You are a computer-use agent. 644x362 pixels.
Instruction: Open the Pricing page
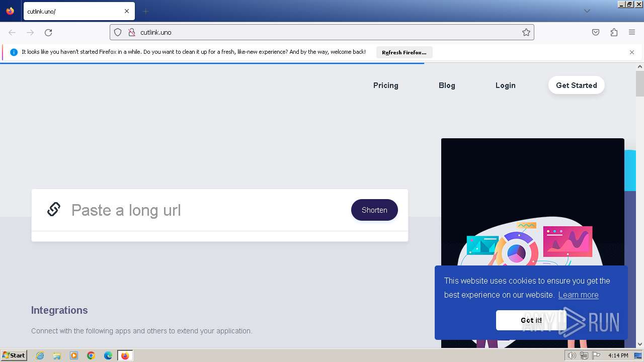[386, 85]
